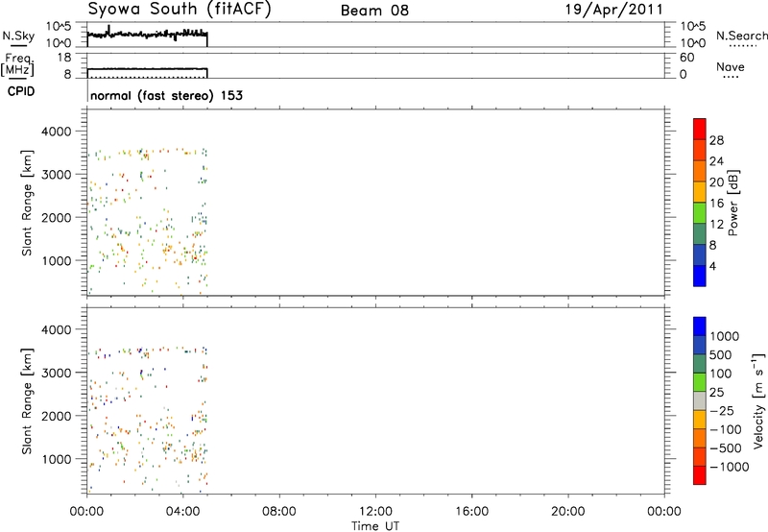Image resolution: width=768 pixels, height=532 pixels.
Task: Click the 'Velocity [m s⁻¹]' colorbar title
Action: tap(758, 400)
